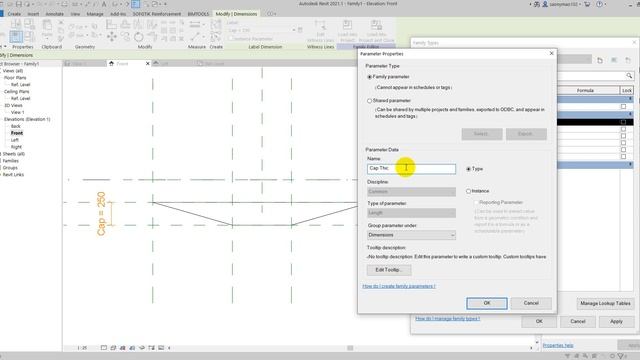Click the Edit Tooltip button
The image size is (640, 360).
point(389,270)
